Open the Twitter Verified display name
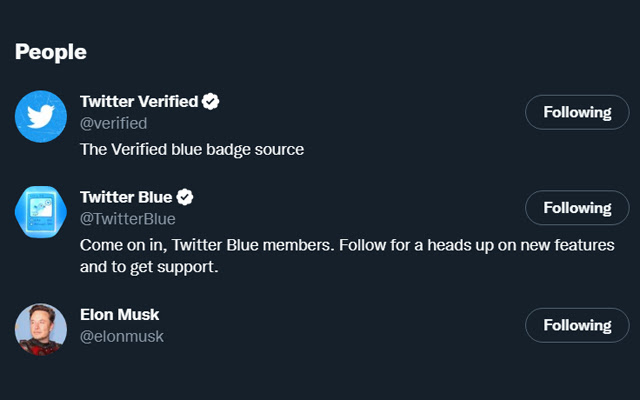 click(139, 101)
